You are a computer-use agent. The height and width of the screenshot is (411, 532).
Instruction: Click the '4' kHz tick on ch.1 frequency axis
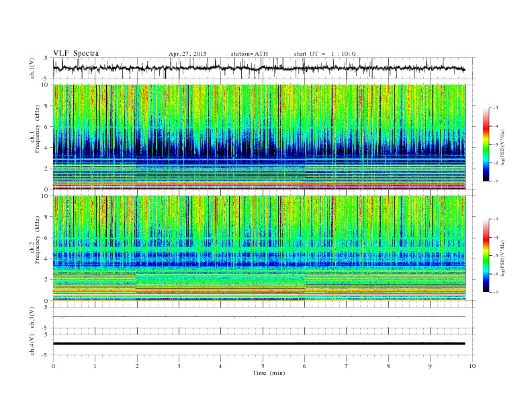pyautogui.click(x=47, y=148)
